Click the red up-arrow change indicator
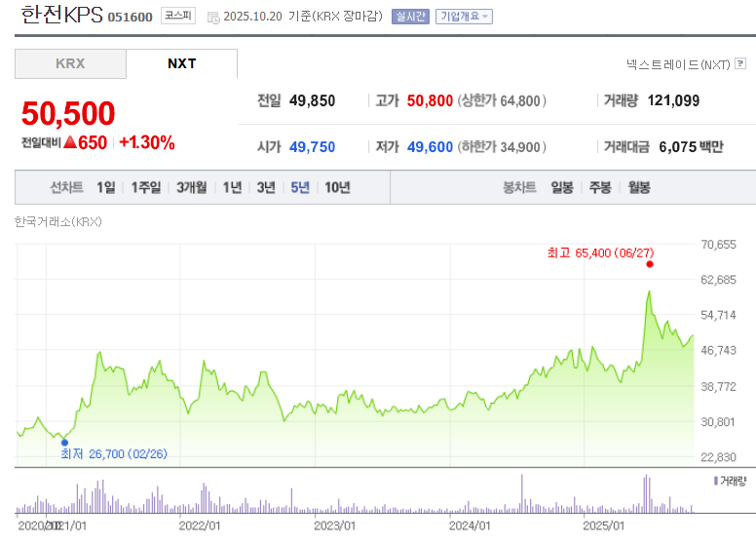The image size is (756, 544). [x=70, y=142]
